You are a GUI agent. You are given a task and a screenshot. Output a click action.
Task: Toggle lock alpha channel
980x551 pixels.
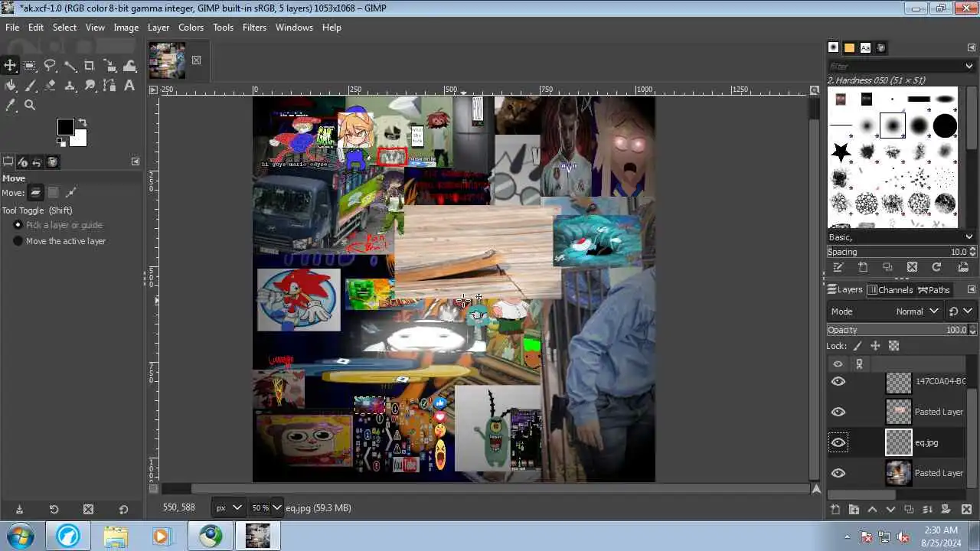pos(893,347)
